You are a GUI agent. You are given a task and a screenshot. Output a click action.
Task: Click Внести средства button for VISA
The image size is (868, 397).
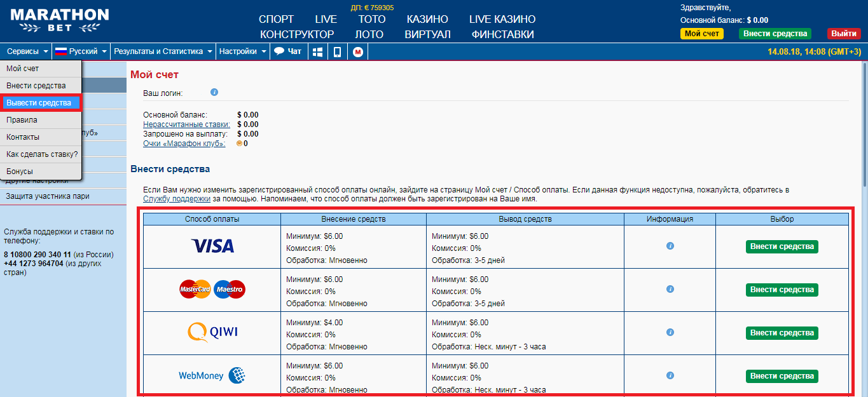click(782, 246)
